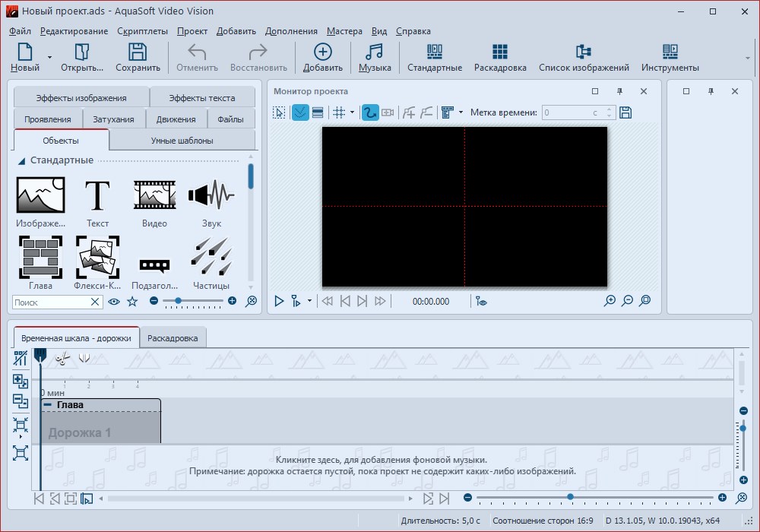Pick the Flexi-Collage object icon
The width and height of the screenshot is (760, 532).
[97, 258]
